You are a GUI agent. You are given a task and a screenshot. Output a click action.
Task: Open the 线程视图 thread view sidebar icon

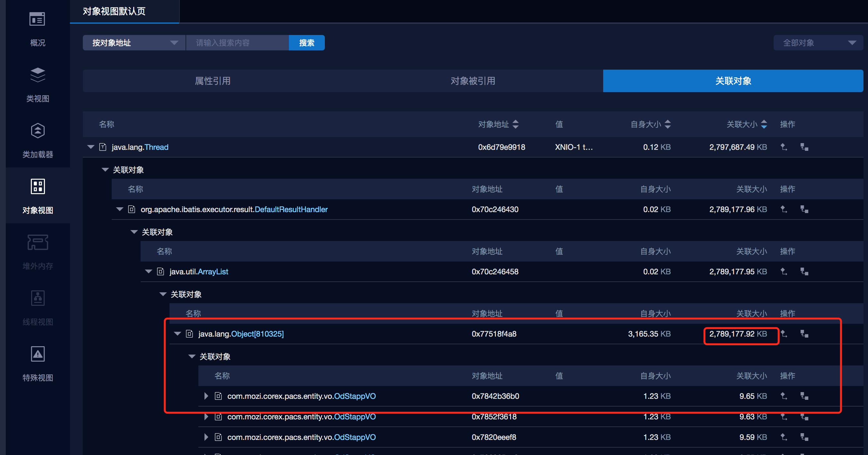(x=38, y=298)
